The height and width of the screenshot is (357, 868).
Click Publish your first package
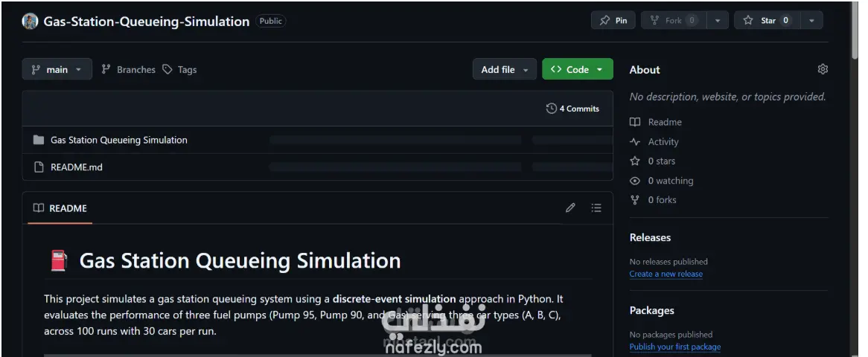coord(674,347)
